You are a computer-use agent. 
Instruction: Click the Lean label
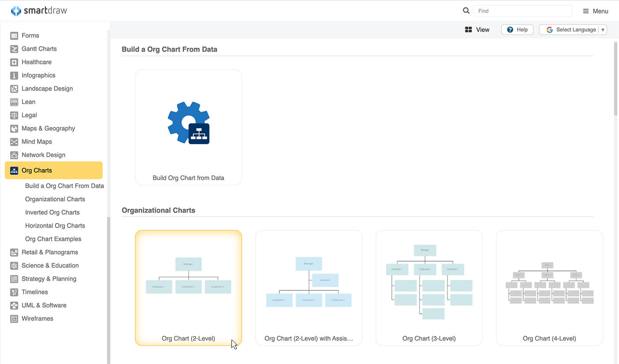28,102
